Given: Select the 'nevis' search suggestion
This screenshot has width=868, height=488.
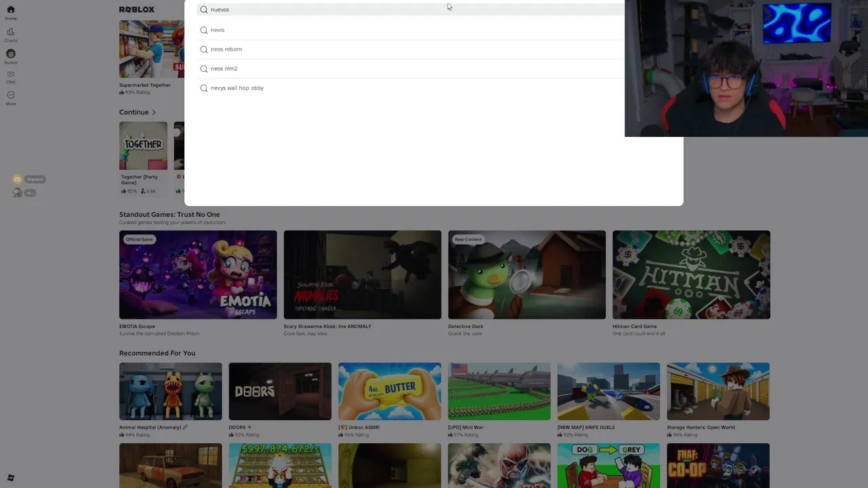Looking at the screenshot, I should pos(410,30).
